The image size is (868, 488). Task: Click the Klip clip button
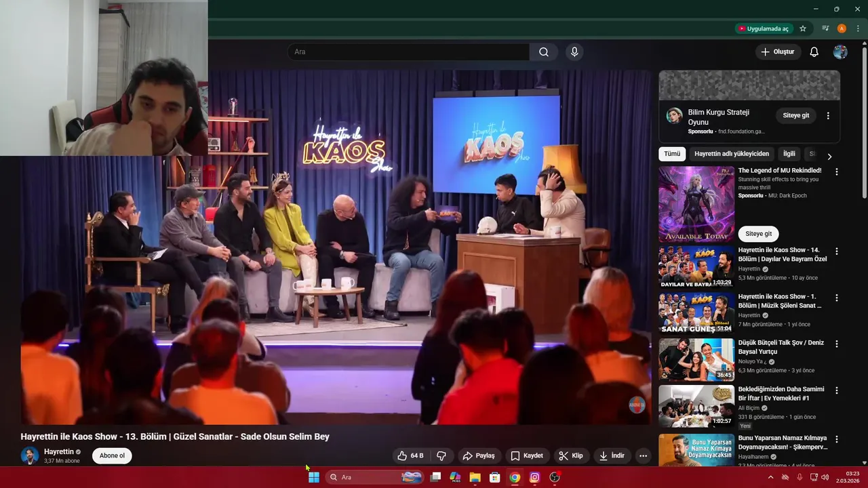(x=571, y=455)
